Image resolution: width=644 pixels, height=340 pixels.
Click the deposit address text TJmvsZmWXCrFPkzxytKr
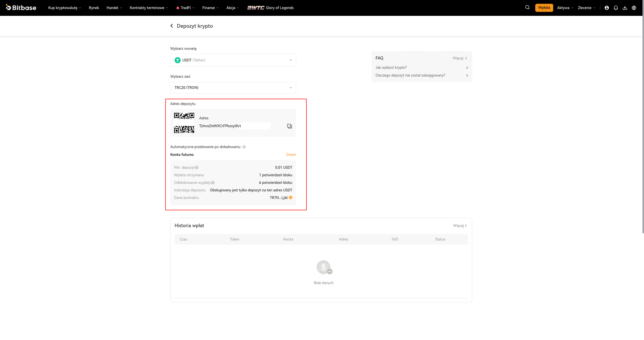[x=220, y=126]
